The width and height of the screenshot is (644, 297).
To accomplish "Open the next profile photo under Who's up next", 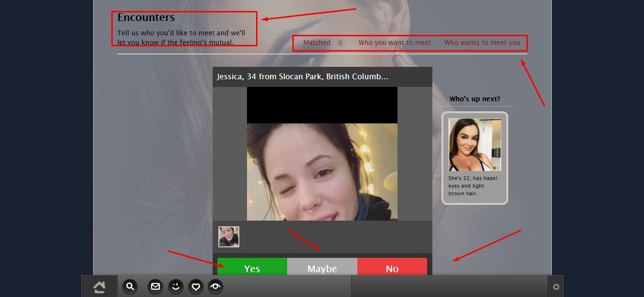I will click(x=475, y=145).
